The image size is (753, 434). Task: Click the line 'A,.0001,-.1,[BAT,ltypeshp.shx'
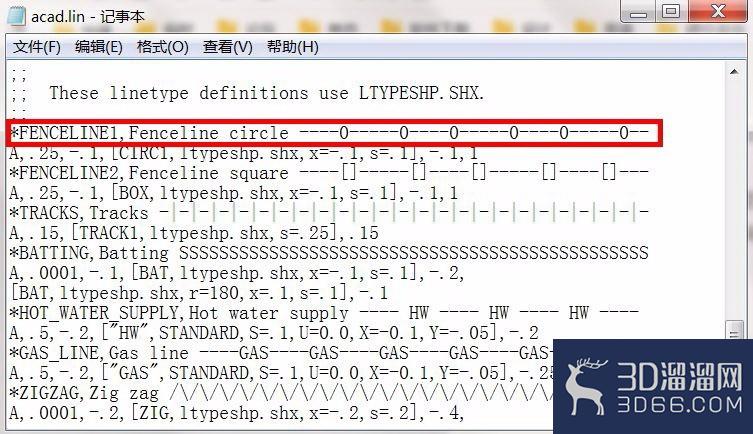(237, 273)
